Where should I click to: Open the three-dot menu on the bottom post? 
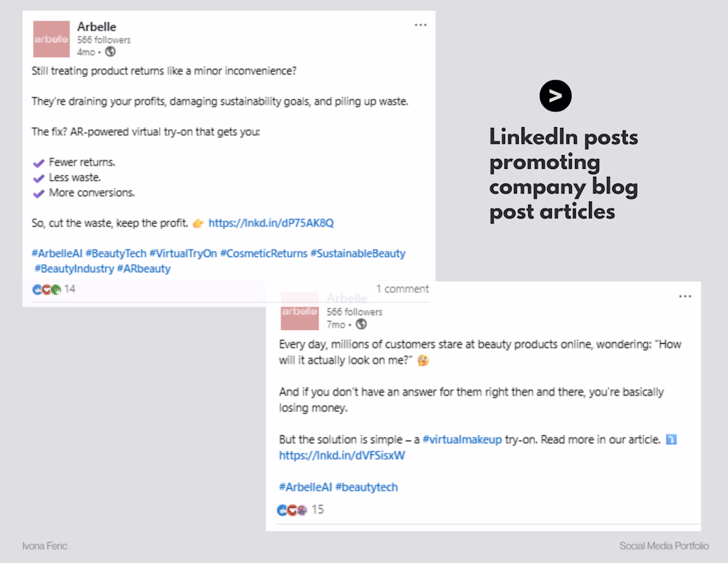tap(685, 297)
